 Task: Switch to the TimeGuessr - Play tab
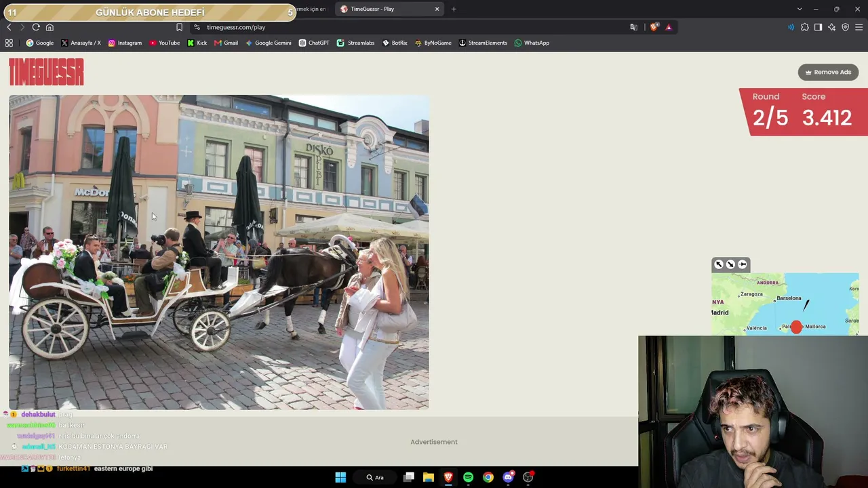[390, 9]
